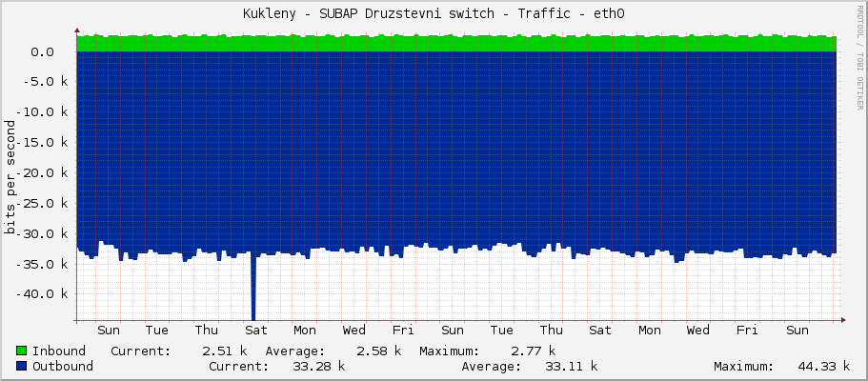Viewport: 868px width, 381px height.
Task: Click the Inbound maximum value '2.77 k'
Action: 533,351
